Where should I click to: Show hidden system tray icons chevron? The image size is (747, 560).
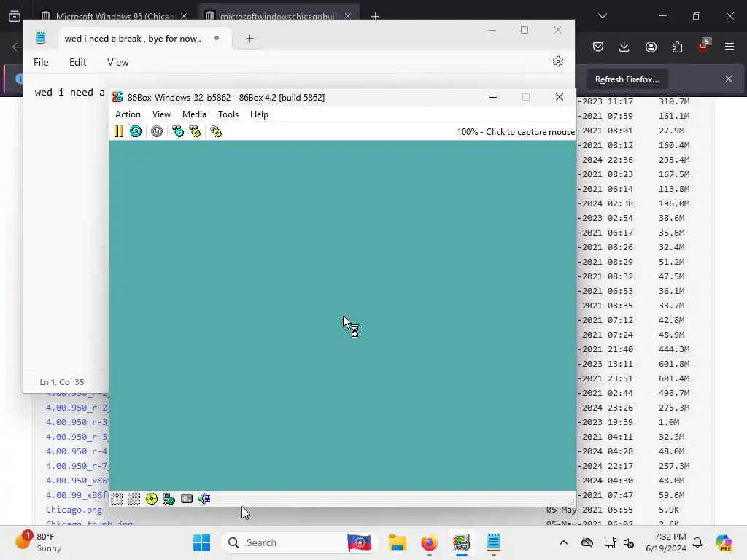click(x=564, y=542)
